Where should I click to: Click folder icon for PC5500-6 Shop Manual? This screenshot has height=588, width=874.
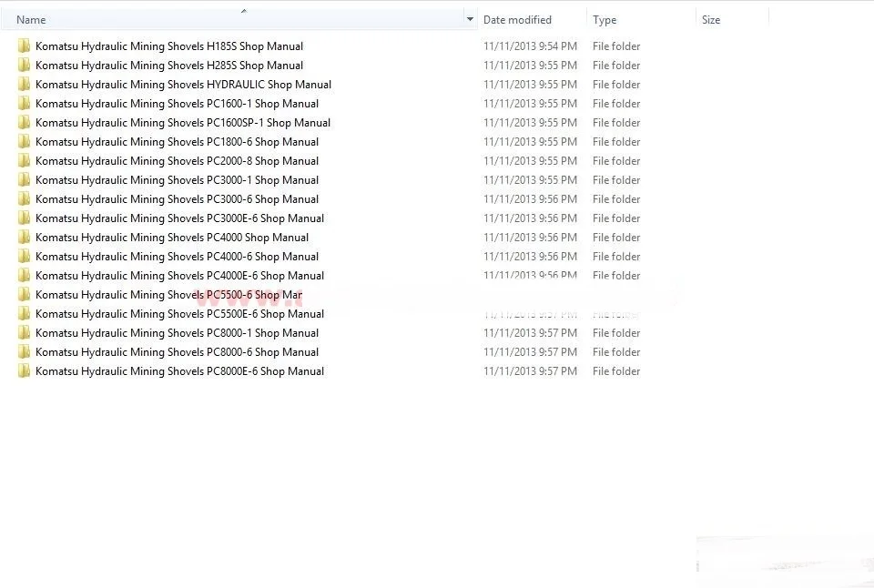click(x=24, y=295)
